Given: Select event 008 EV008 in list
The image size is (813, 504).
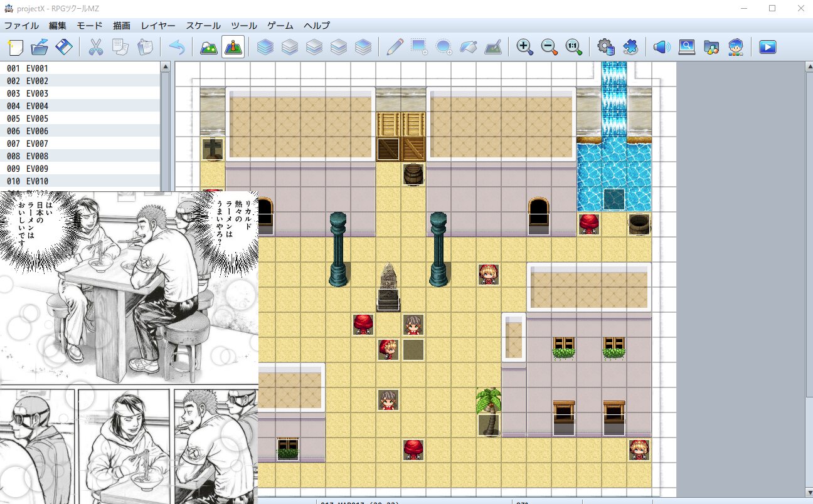Looking at the screenshot, I should 80,156.
